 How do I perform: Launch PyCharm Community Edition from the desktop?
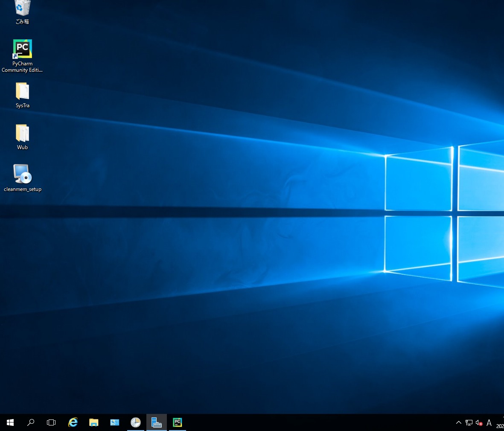(x=22, y=49)
